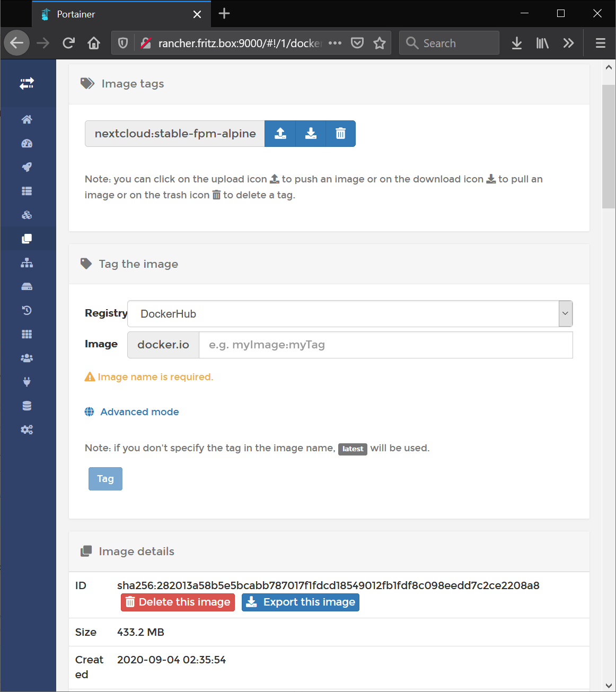
Task: Open browser library icon
Action: [x=542, y=43]
